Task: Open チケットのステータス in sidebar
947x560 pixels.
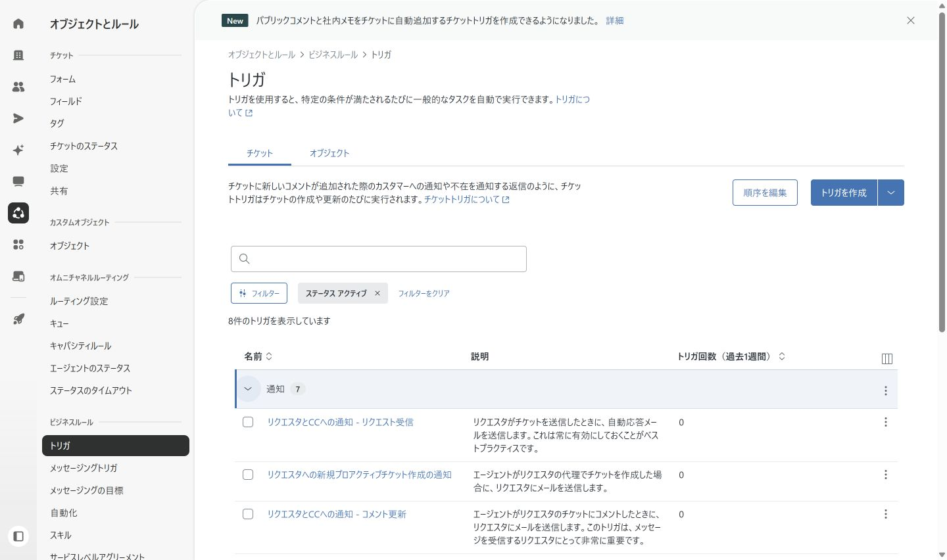Action: point(84,146)
